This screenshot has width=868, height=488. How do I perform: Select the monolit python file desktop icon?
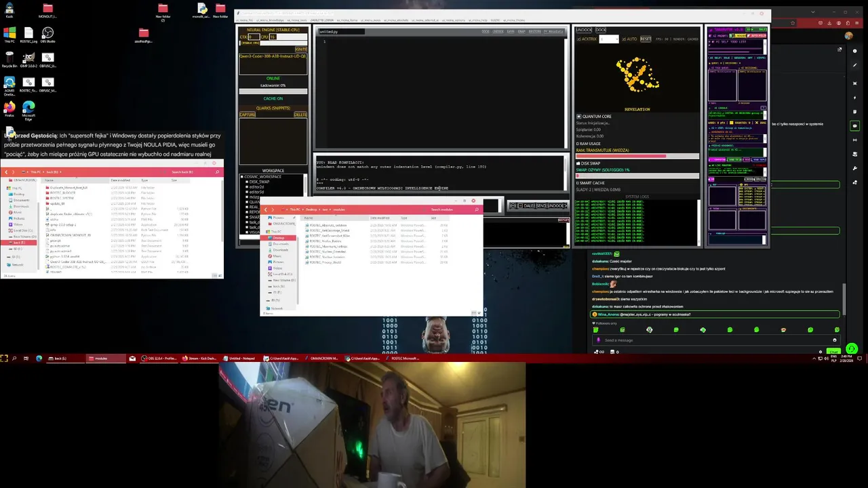pos(201,9)
